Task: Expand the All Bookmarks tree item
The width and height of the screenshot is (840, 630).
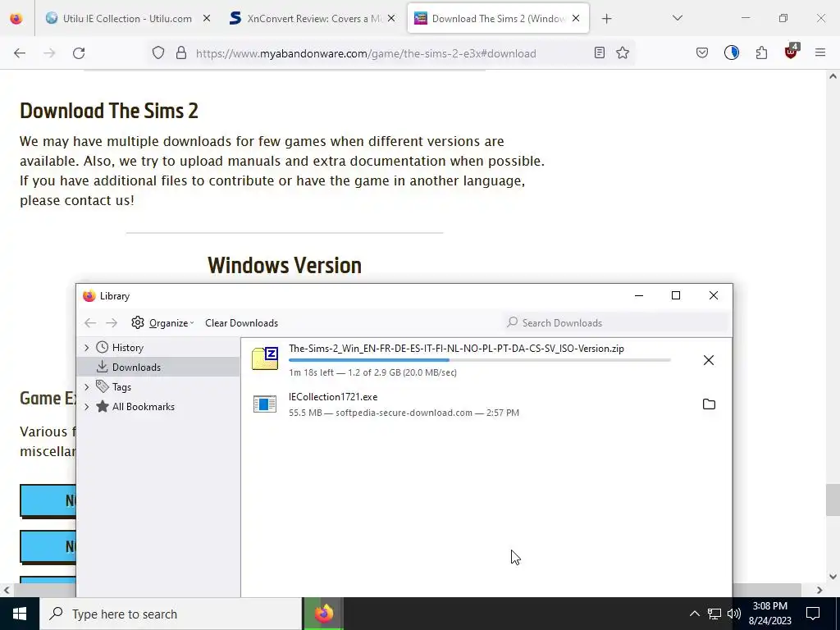Action: (x=87, y=407)
